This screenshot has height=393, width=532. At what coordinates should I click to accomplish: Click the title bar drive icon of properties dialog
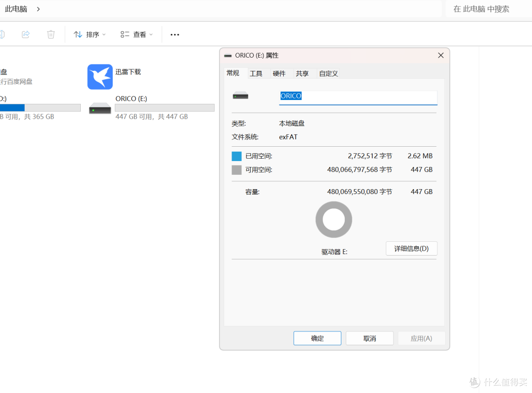point(228,56)
